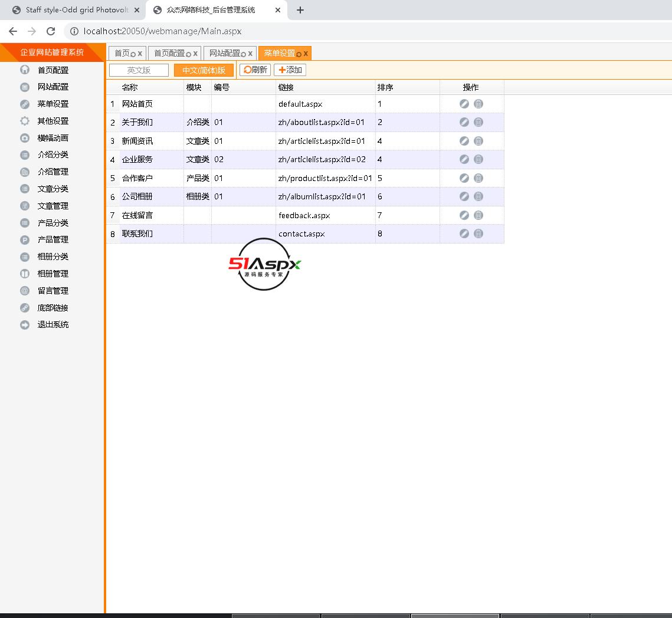Click the home icon beside 首页配置
Image resolution: width=672 pixels, height=618 pixels.
tap(25, 70)
